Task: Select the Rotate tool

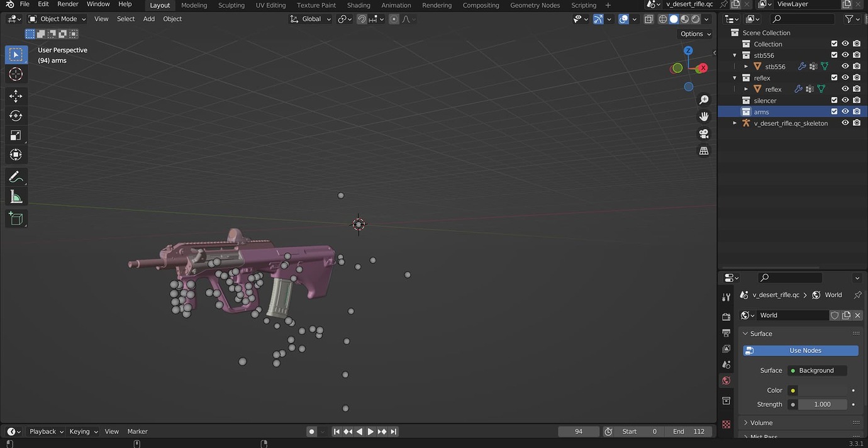Action: point(16,115)
